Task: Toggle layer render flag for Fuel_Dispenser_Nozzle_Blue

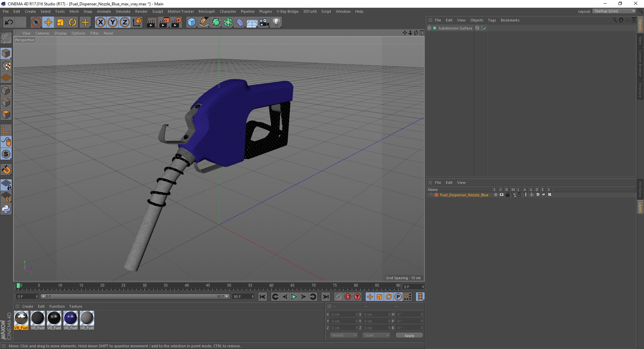Action: click(x=507, y=195)
